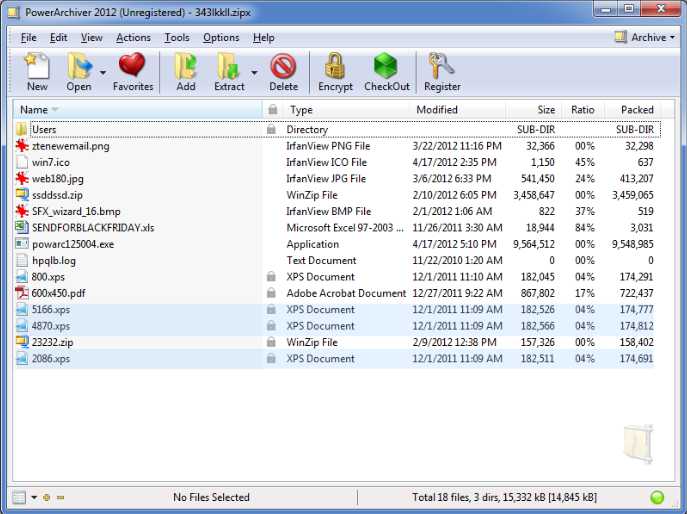Click the Encrypt padlock icon
This screenshot has width=687, height=514.
(335, 66)
